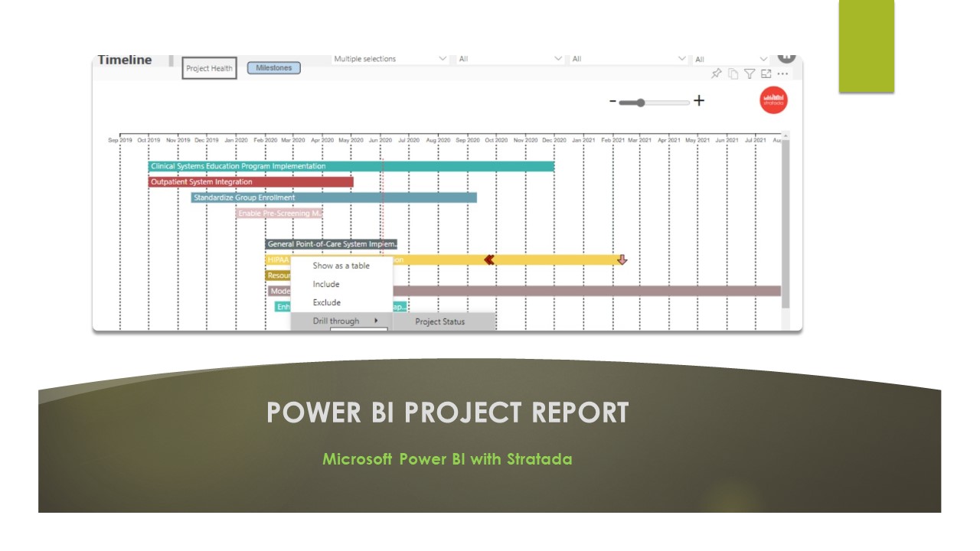Choose Include from context menu

(341, 284)
